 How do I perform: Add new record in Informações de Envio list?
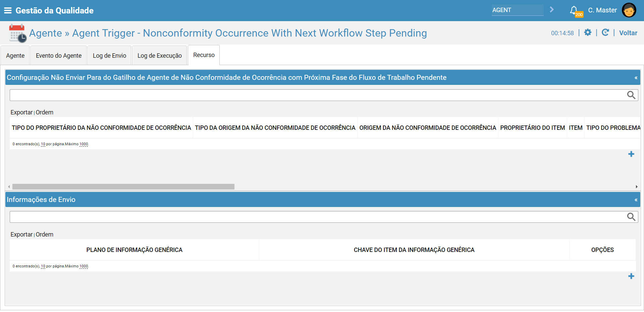coord(631,276)
